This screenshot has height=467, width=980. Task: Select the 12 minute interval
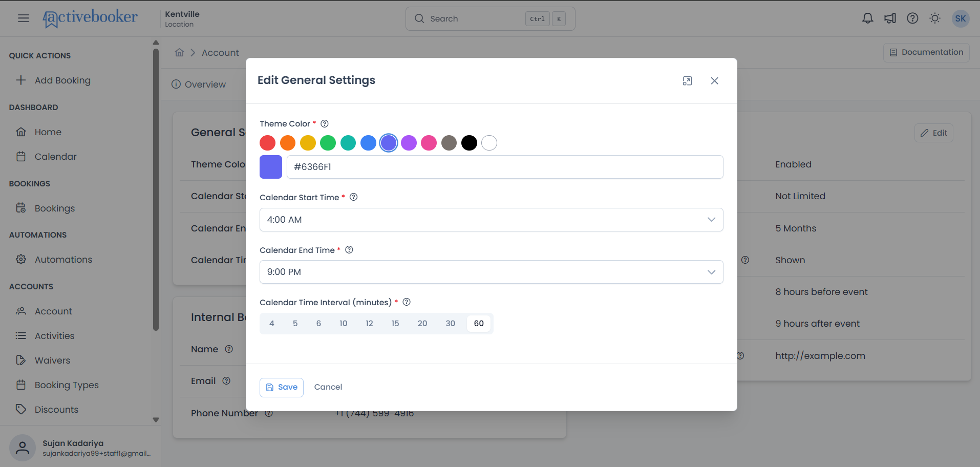pos(369,324)
